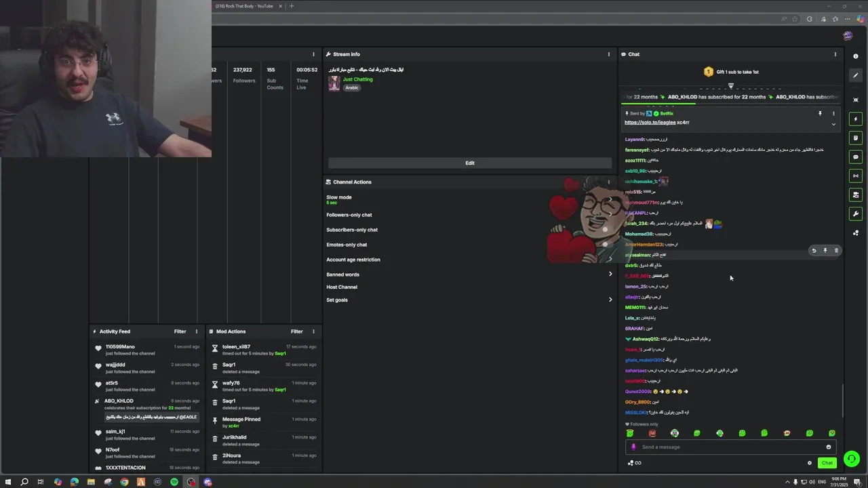Click the Just Chatting category link

(x=358, y=79)
